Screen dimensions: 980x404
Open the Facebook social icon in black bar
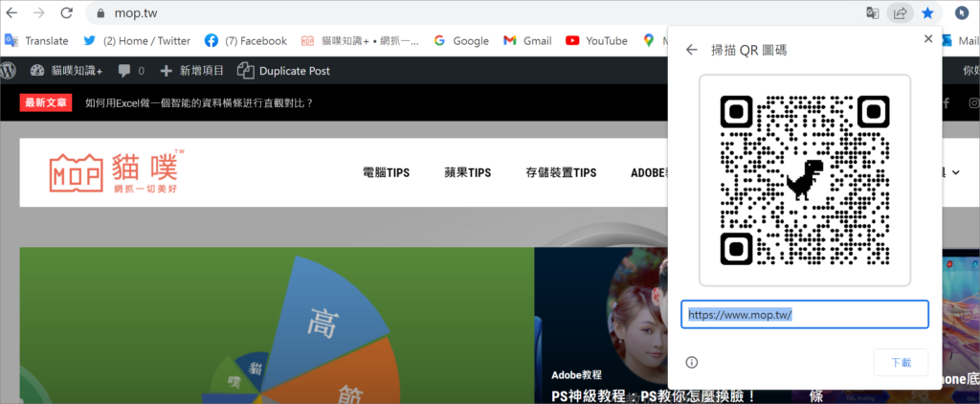[x=947, y=102]
